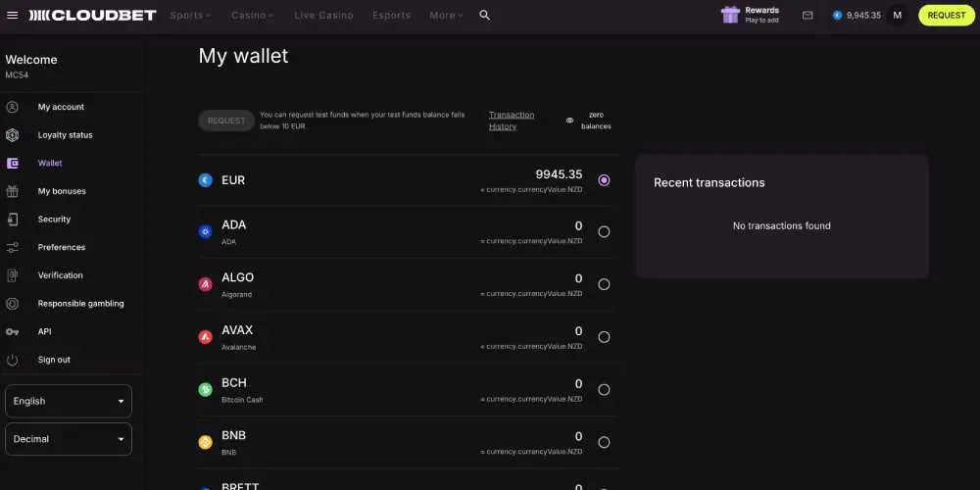
Task: Select the ADA currency radio button
Action: 604,232
